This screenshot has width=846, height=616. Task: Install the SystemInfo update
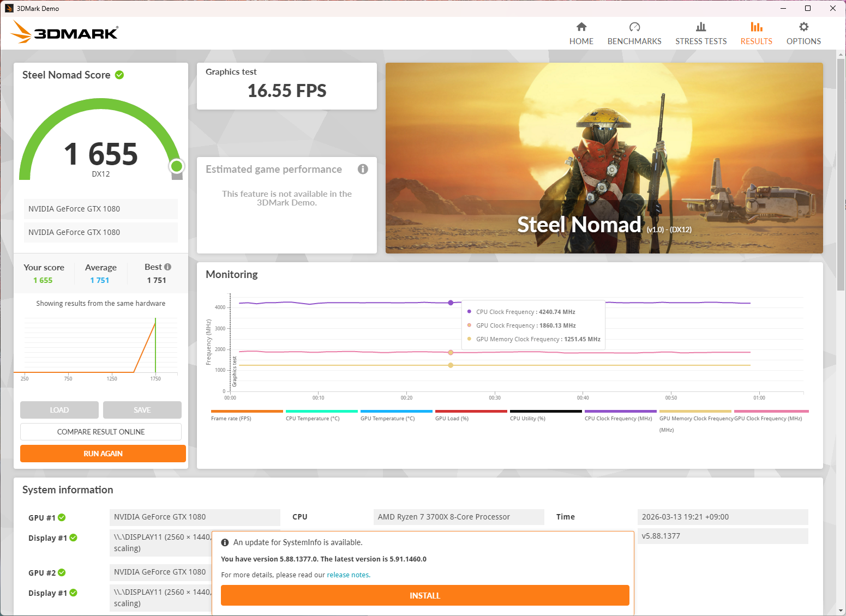(425, 595)
